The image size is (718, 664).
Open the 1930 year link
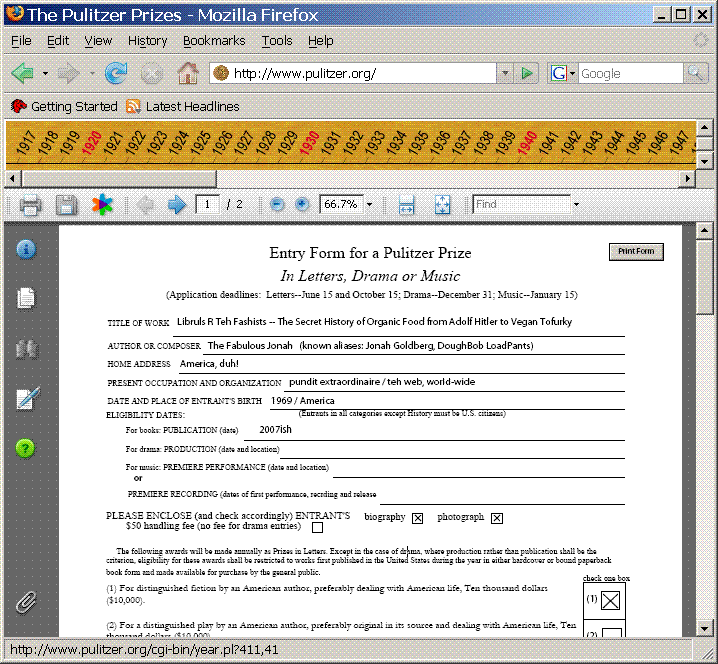[310, 142]
